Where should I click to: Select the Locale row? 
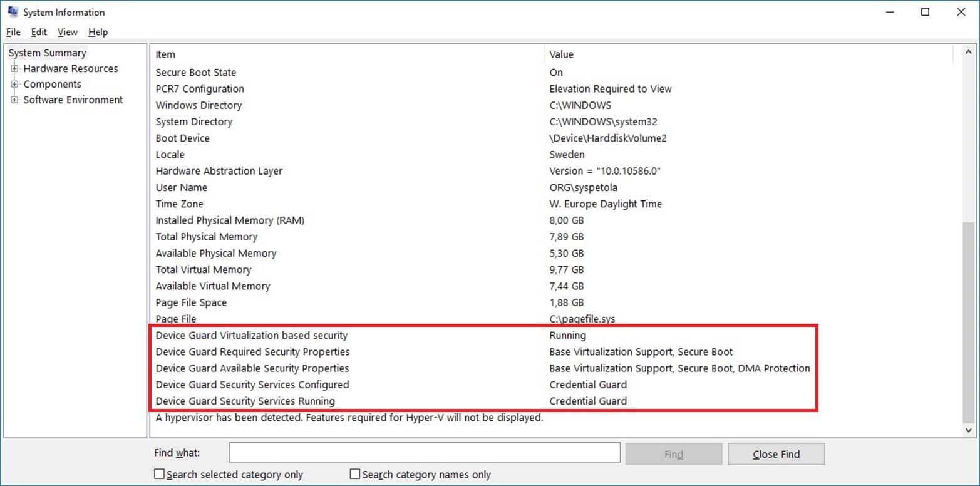[551, 155]
